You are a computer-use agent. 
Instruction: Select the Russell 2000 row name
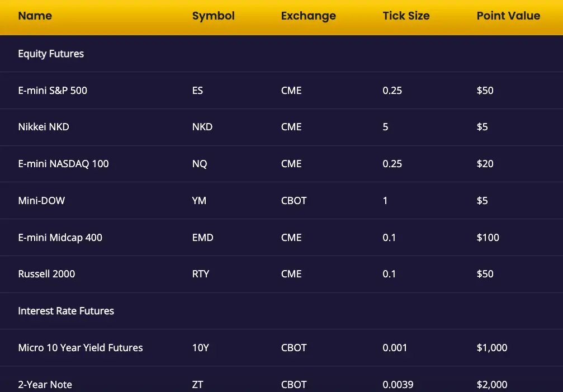click(46, 274)
